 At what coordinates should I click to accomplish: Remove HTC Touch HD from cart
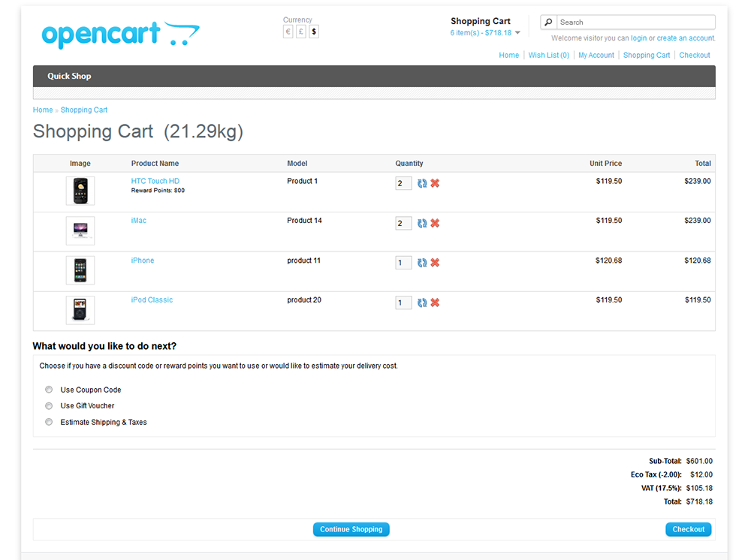[435, 183]
